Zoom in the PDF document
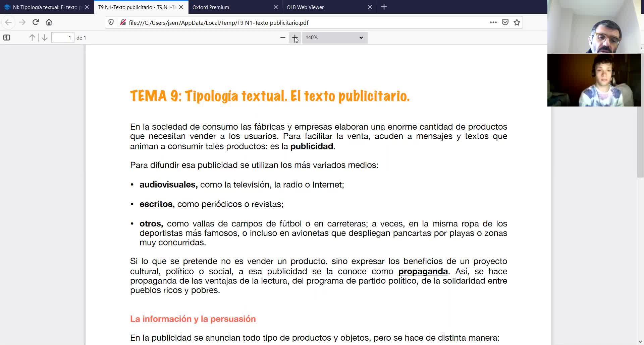 tap(295, 38)
